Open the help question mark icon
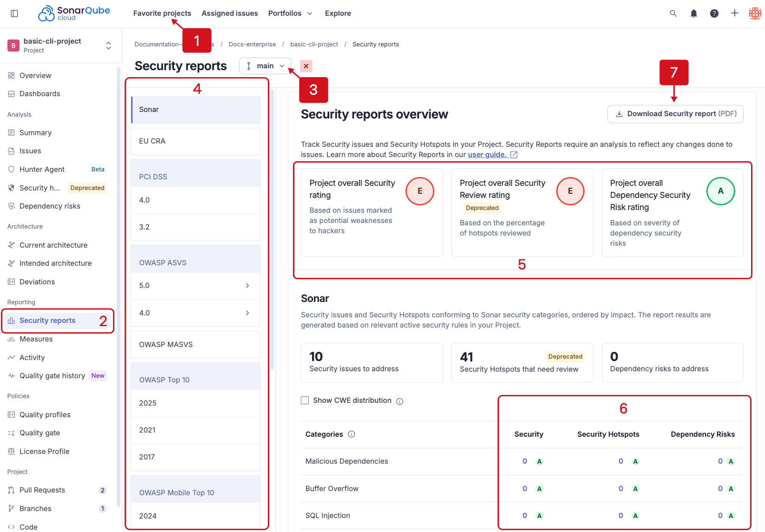 (714, 13)
